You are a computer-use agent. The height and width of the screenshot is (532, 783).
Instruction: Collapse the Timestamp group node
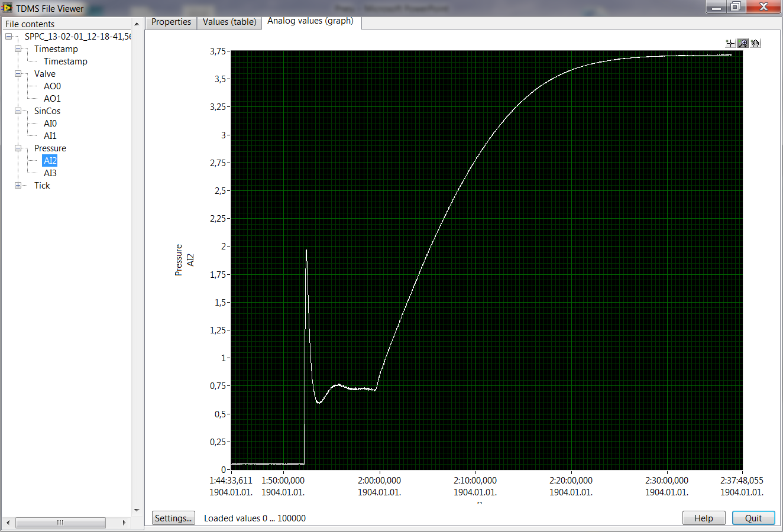coord(18,49)
